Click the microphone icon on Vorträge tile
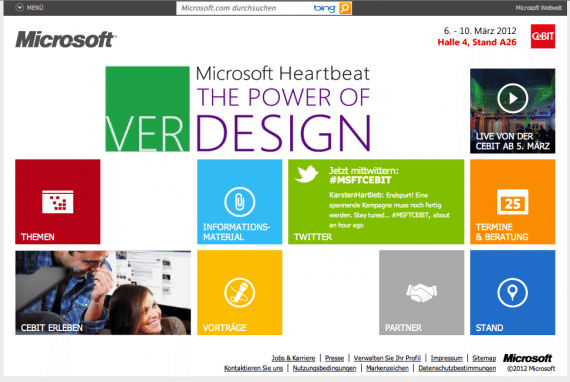This screenshot has width=570, height=382. tap(239, 293)
